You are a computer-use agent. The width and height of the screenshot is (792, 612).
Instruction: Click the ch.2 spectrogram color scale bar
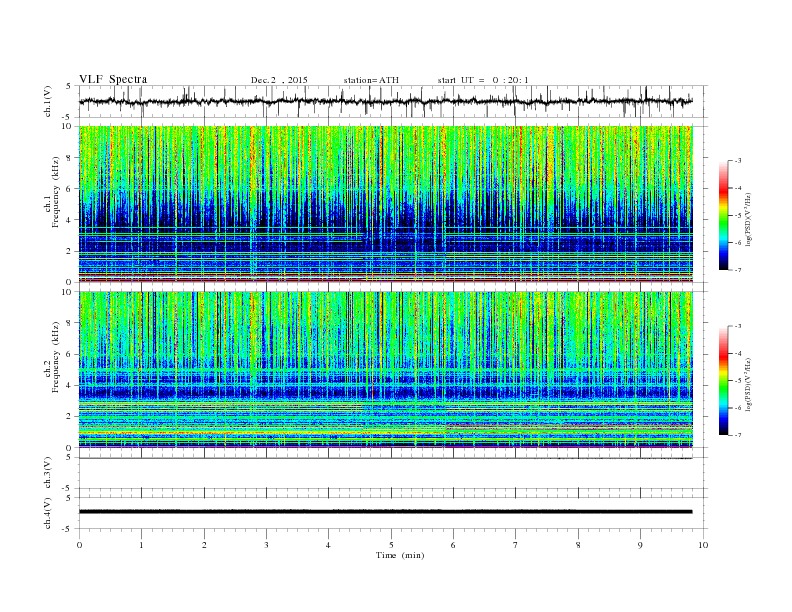724,380
